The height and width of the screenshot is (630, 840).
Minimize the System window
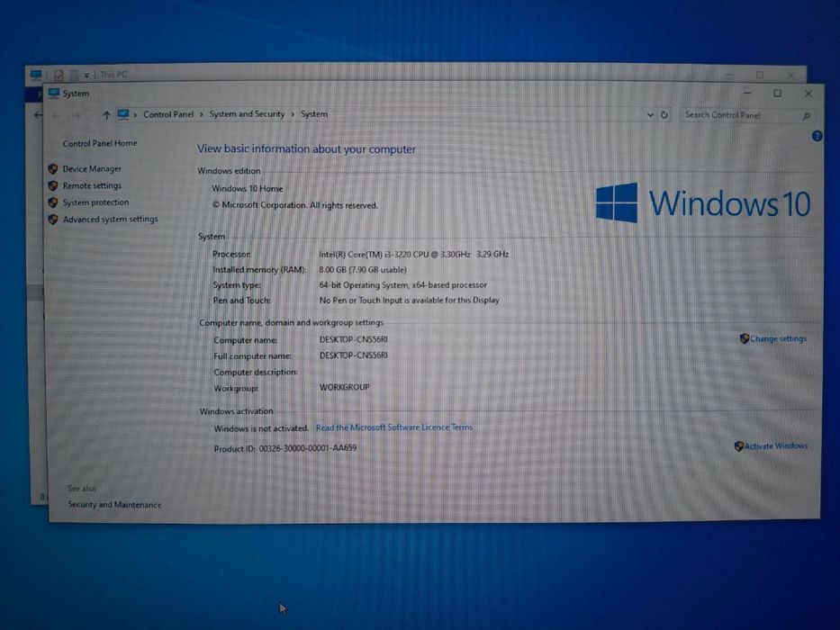pyautogui.click(x=747, y=94)
